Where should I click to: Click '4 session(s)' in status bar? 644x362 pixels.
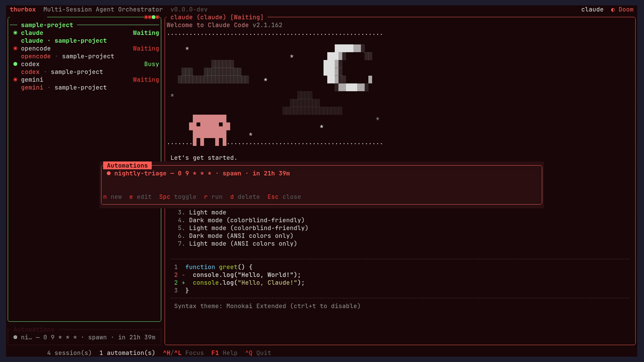click(x=69, y=353)
